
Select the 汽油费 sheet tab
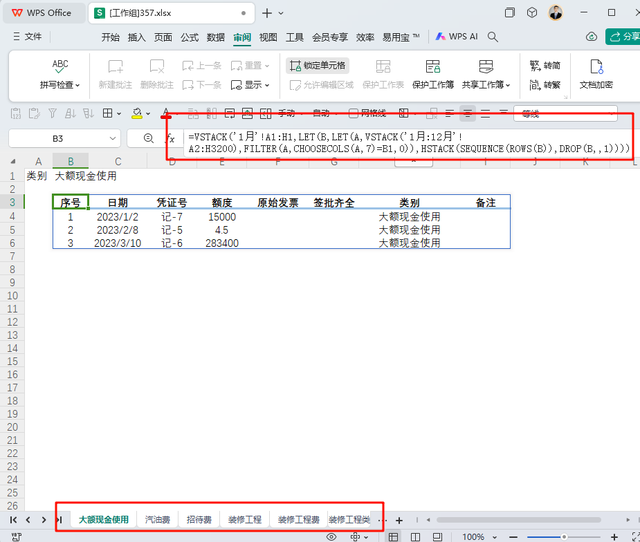pyautogui.click(x=158, y=520)
